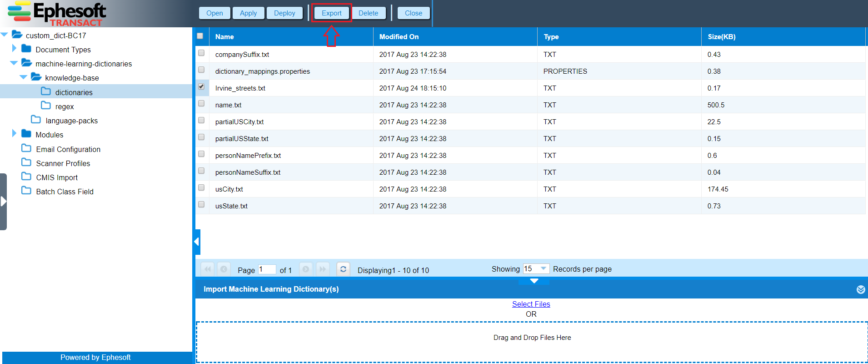The height and width of the screenshot is (364, 868).
Task: Open Batch Class Field in the tree
Action: point(65,192)
